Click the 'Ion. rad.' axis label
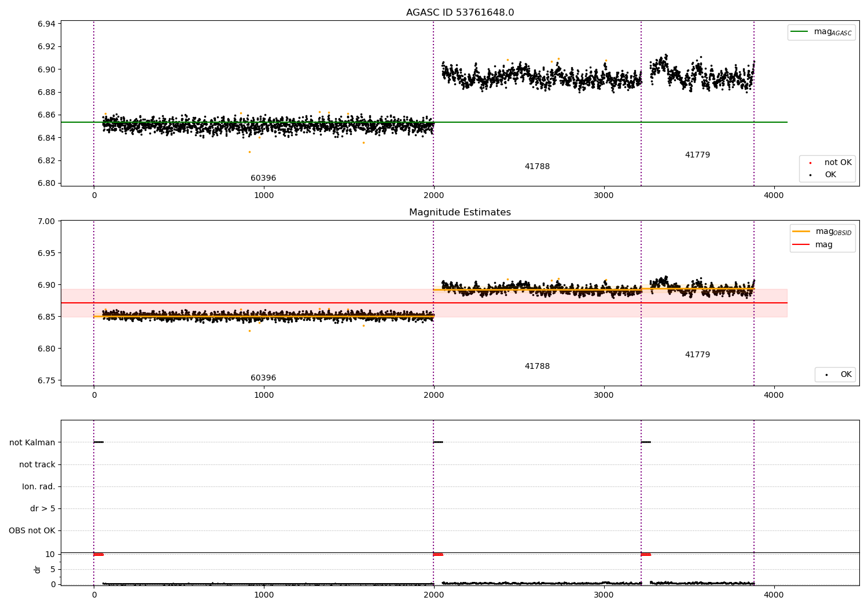This screenshot has height=608, width=868. pos(39,486)
